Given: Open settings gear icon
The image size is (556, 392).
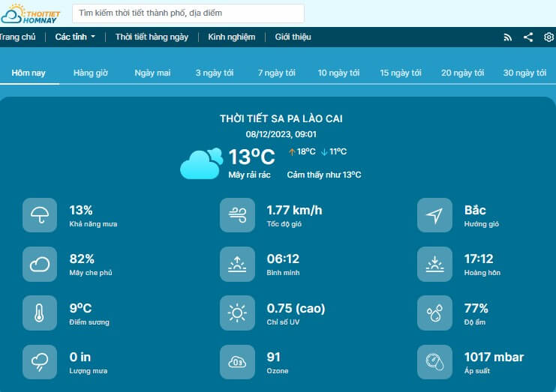Looking at the screenshot, I should [x=548, y=37].
